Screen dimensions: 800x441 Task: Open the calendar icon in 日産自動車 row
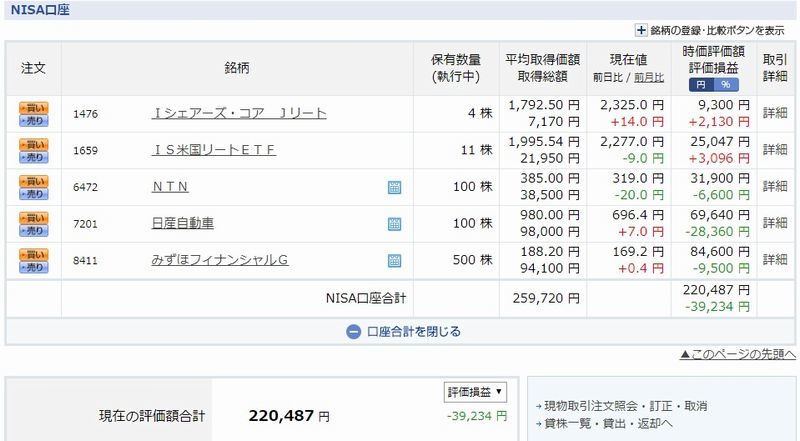[x=394, y=224]
